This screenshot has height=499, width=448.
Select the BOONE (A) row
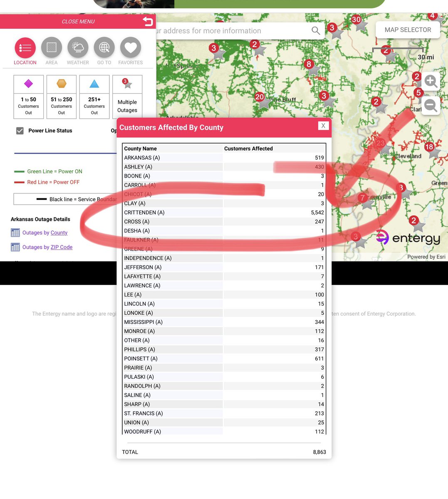coord(224,176)
